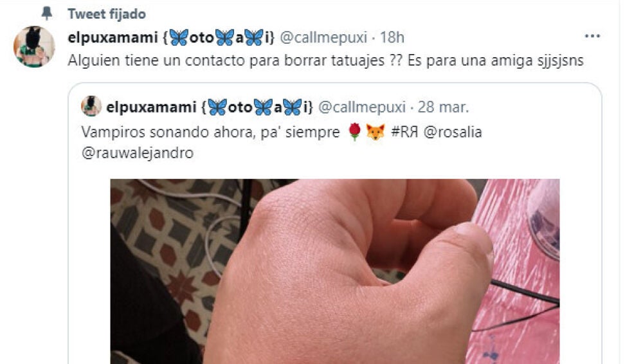Click @callmepuxi handle next to 18h

[323, 37]
